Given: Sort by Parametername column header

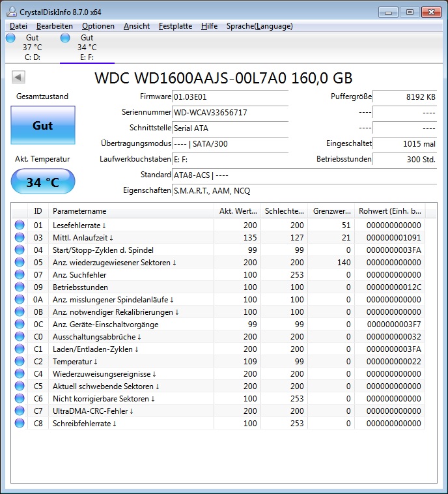Looking at the screenshot, I should click(132, 211).
